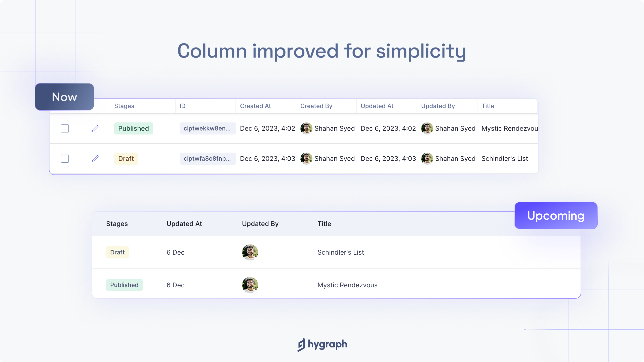Click the avatar in the Schindler's List upcoming row
The width and height of the screenshot is (644, 362).
pos(250,252)
